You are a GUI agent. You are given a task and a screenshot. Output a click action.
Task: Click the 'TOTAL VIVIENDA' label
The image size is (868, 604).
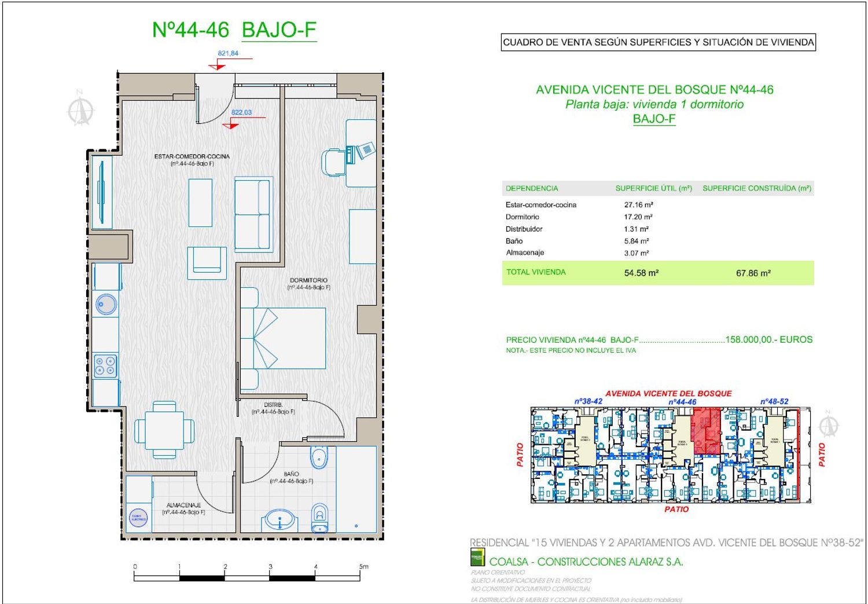[x=536, y=272]
